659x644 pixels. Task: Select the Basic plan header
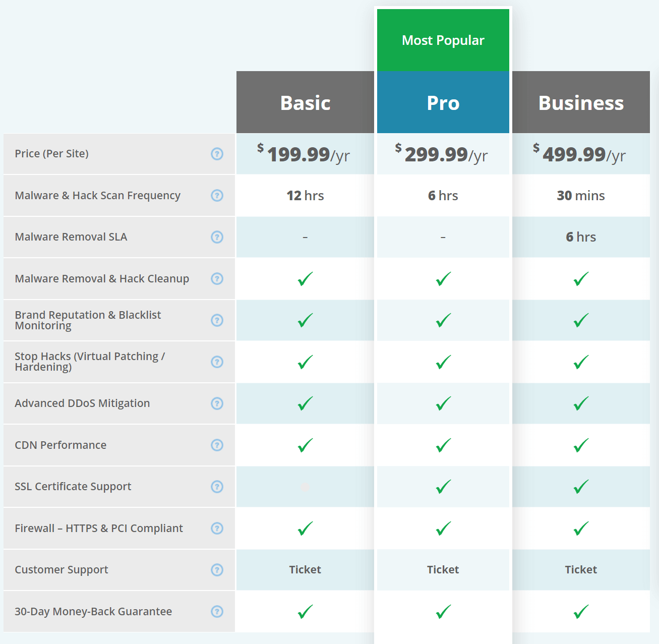coord(305,102)
